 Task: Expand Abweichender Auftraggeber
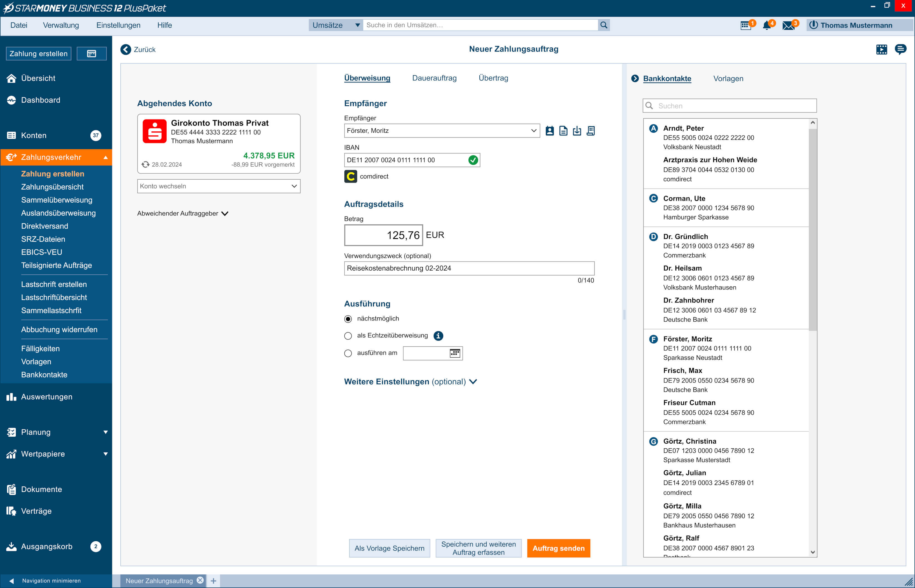tap(182, 213)
